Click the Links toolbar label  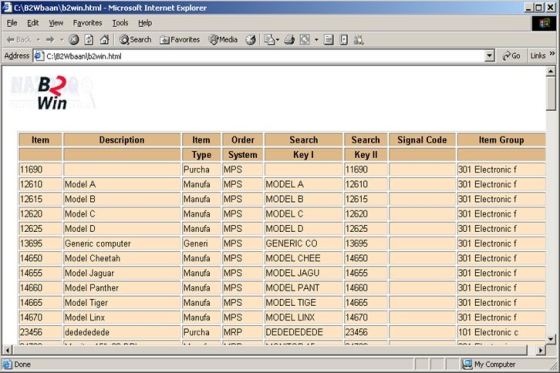click(538, 56)
